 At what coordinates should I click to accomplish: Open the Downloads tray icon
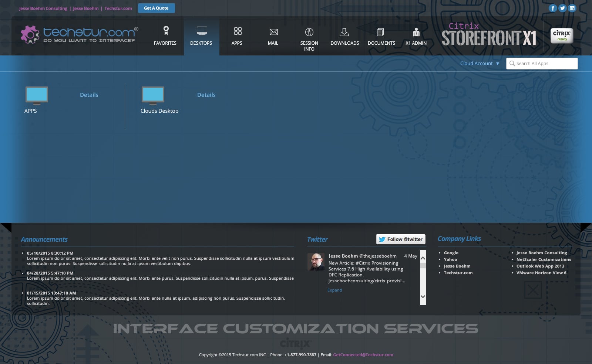pos(344,32)
